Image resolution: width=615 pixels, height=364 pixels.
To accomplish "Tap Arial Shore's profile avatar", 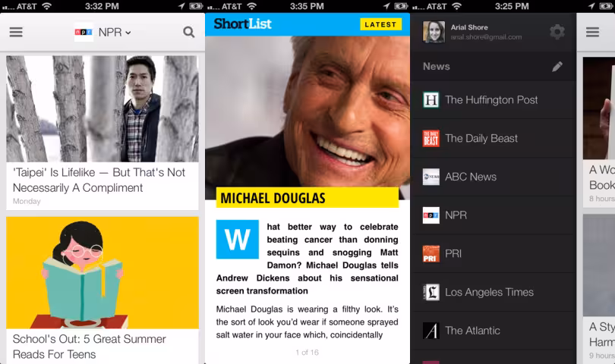I will (x=434, y=32).
